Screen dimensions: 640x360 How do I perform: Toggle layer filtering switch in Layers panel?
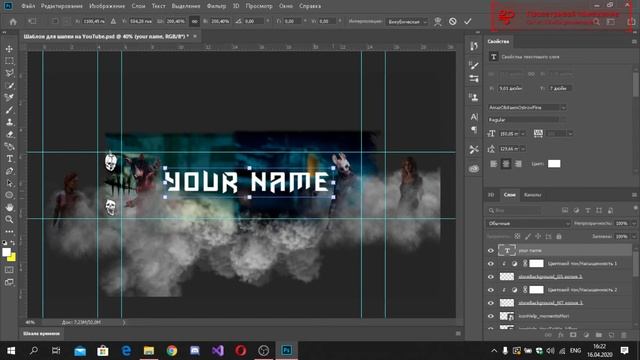click(x=635, y=209)
